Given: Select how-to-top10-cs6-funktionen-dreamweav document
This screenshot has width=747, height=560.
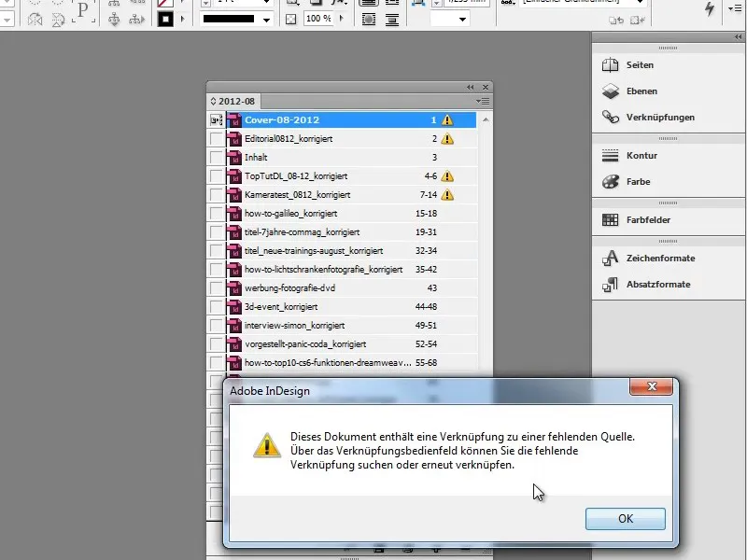Looking at the screenshot, I should (x=352, y=362).
